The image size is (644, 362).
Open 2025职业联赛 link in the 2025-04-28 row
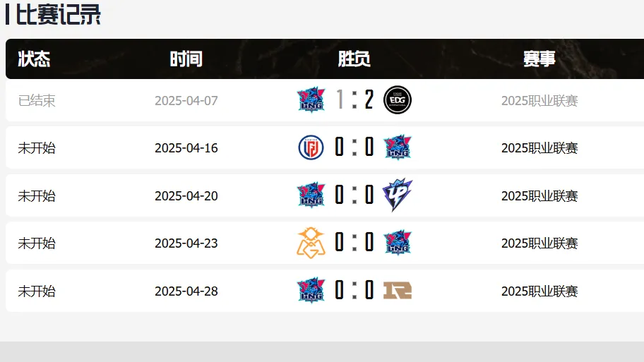click(x=539, y=291)
